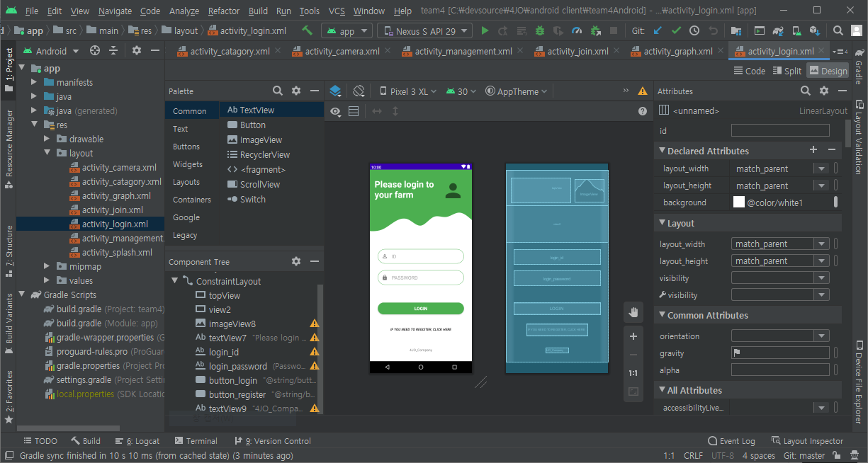This screenshot has width=868, height=463.
Task: Zoom in with the plus button on canvas
Action: (x=633, y=336)
